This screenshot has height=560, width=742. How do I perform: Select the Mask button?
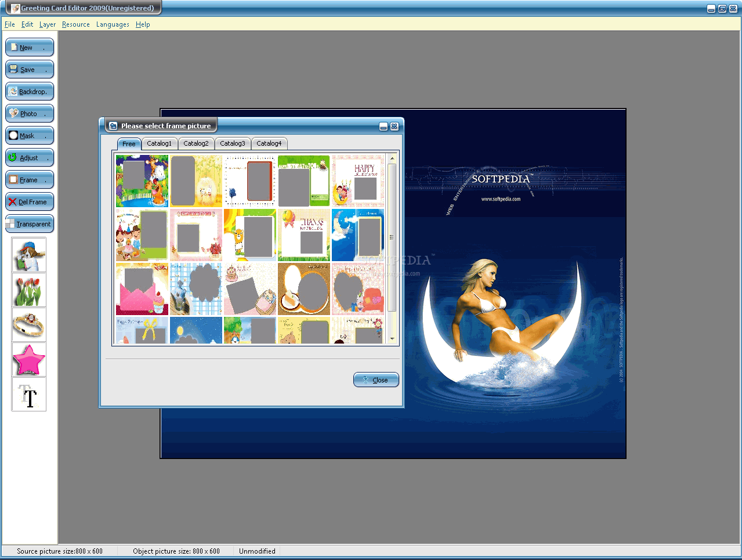click(30, 136)
